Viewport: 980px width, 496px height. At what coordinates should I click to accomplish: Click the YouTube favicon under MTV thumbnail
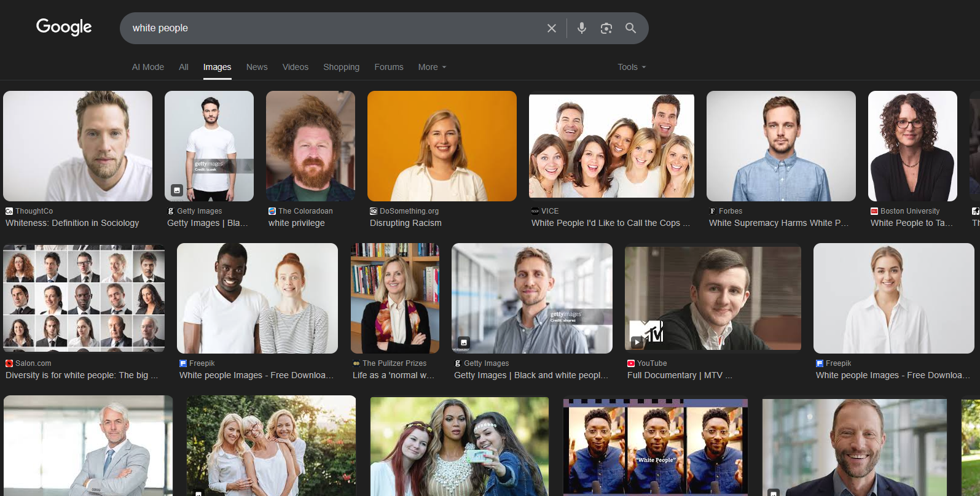630,363
